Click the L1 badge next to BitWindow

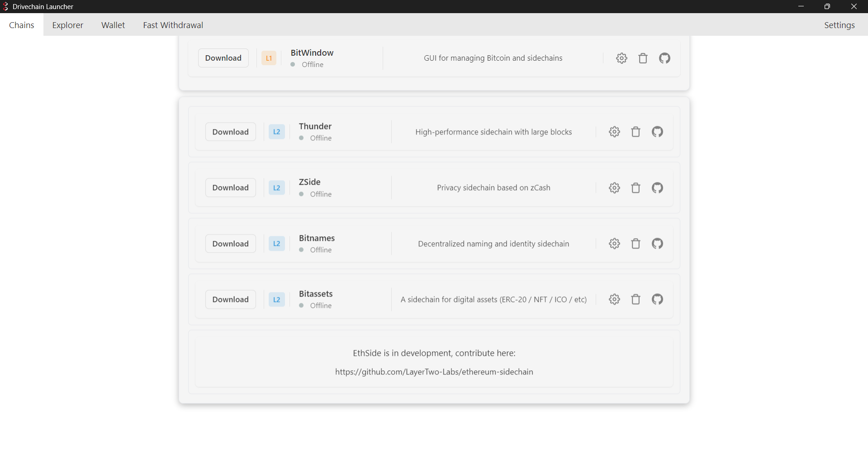coord(269,58)
